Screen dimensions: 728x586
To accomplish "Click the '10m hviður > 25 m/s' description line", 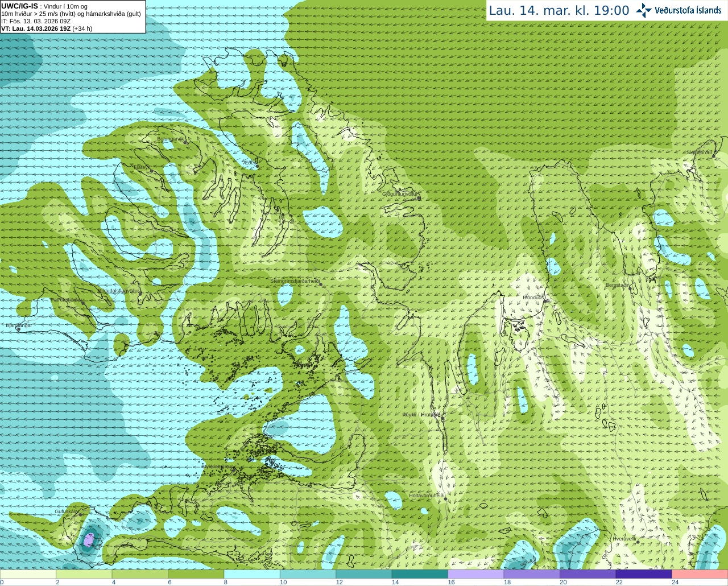I will [71, 14].
